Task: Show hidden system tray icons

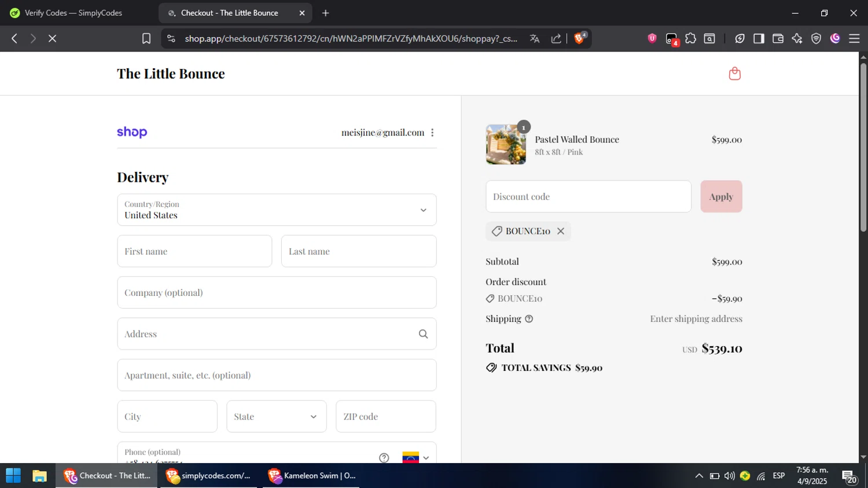Action: tap(699, 476)
